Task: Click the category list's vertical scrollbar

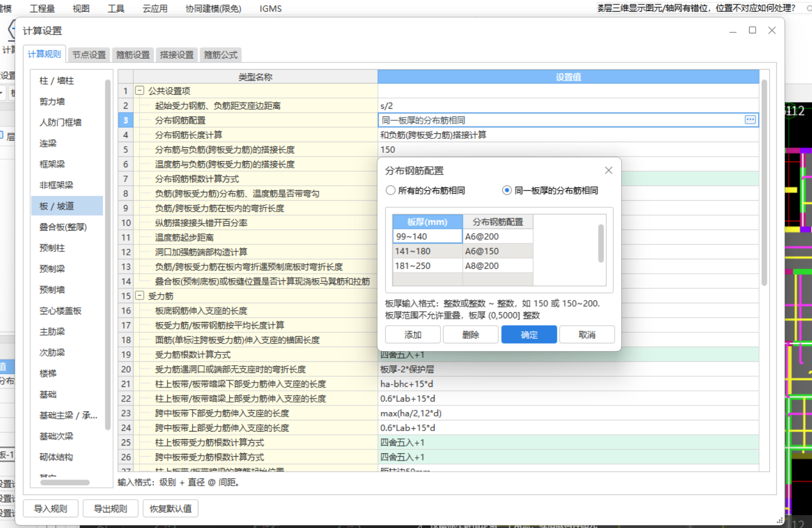Action: click(x=108, y=255)
